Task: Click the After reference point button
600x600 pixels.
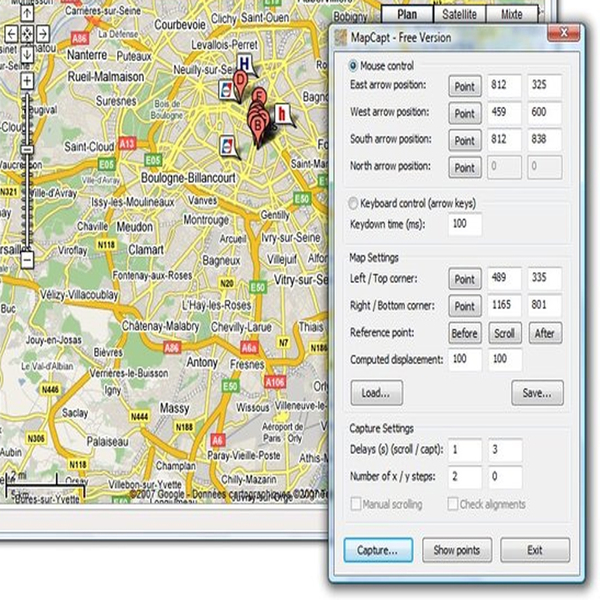Action: point(545,333)
